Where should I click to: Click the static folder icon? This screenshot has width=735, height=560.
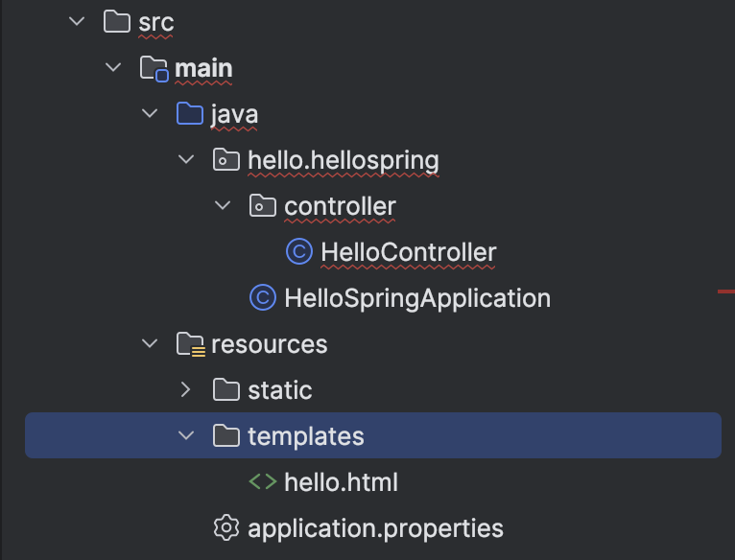click(x=225, y=390)
